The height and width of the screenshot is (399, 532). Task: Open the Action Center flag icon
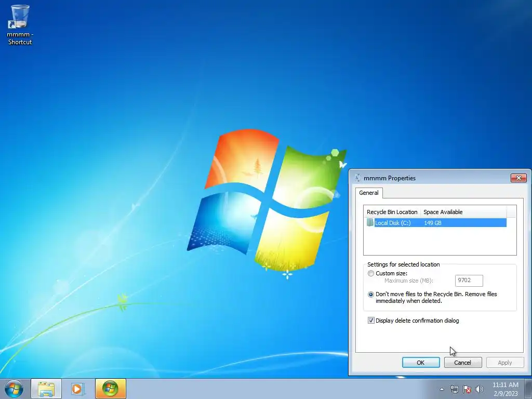[x=467, y=389]
